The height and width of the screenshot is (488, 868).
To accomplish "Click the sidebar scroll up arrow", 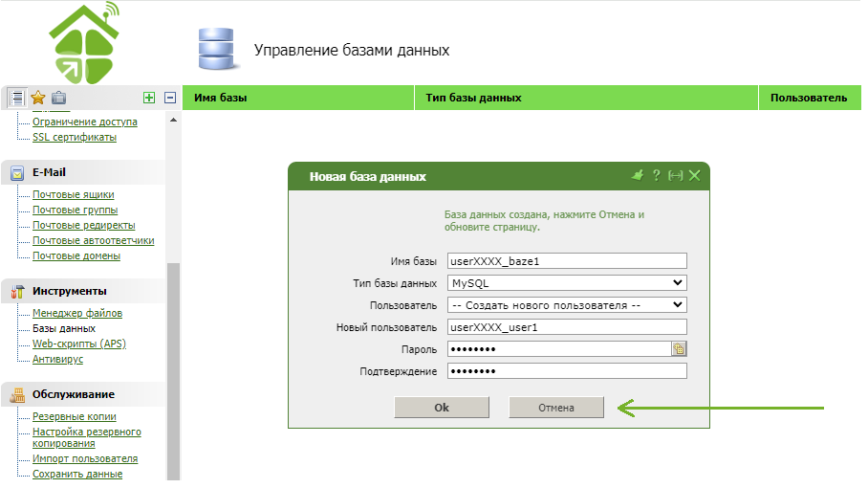I will point(173,121).
